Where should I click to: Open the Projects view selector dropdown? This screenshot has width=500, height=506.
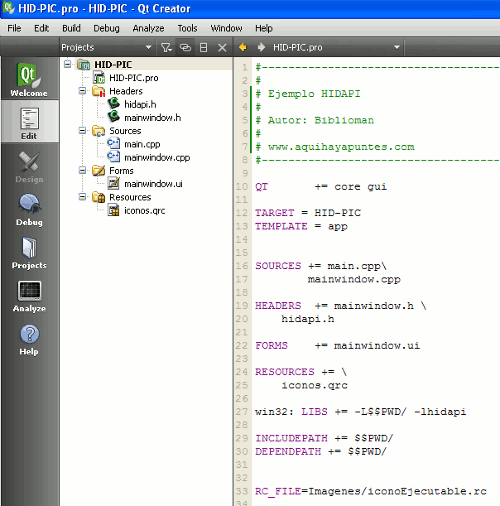[106, 47]
